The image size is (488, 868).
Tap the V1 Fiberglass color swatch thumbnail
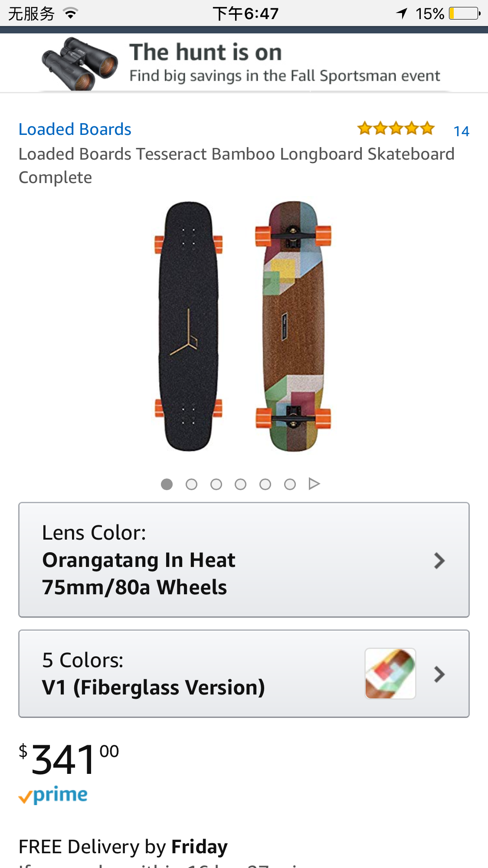tap(390, 674)
